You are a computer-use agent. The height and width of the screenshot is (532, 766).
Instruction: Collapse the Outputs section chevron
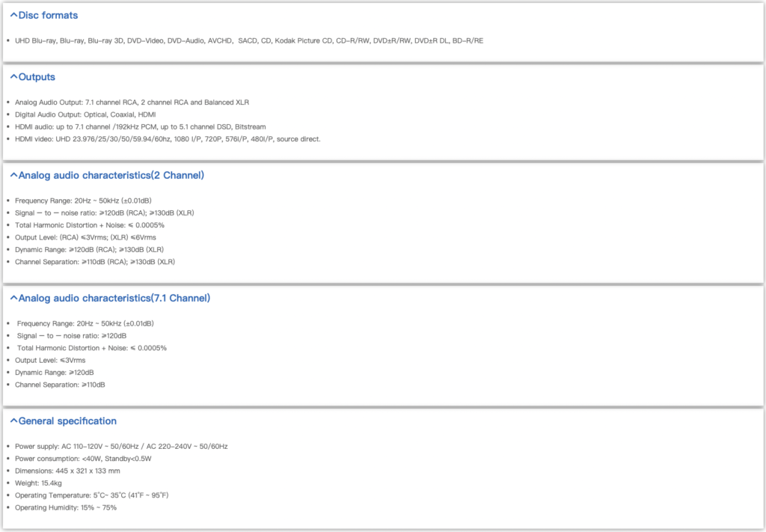(x=13, y=76)
